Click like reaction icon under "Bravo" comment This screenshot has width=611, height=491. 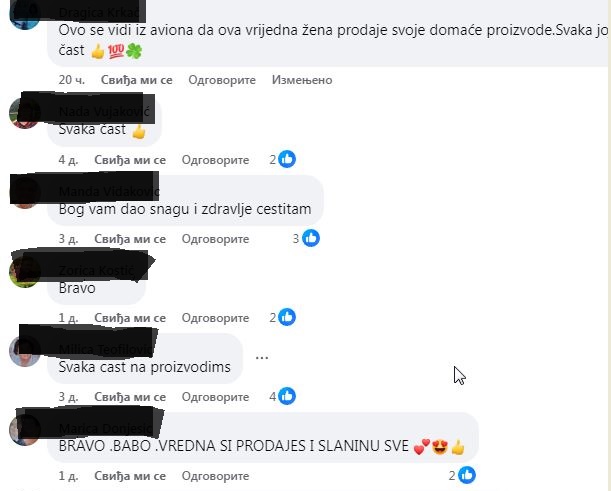(287, 317)
